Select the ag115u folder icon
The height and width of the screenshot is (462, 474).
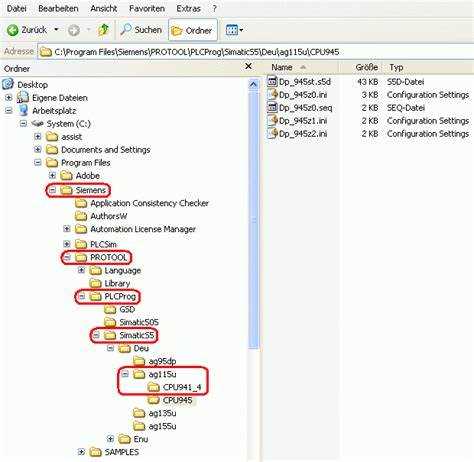point(139,374)
